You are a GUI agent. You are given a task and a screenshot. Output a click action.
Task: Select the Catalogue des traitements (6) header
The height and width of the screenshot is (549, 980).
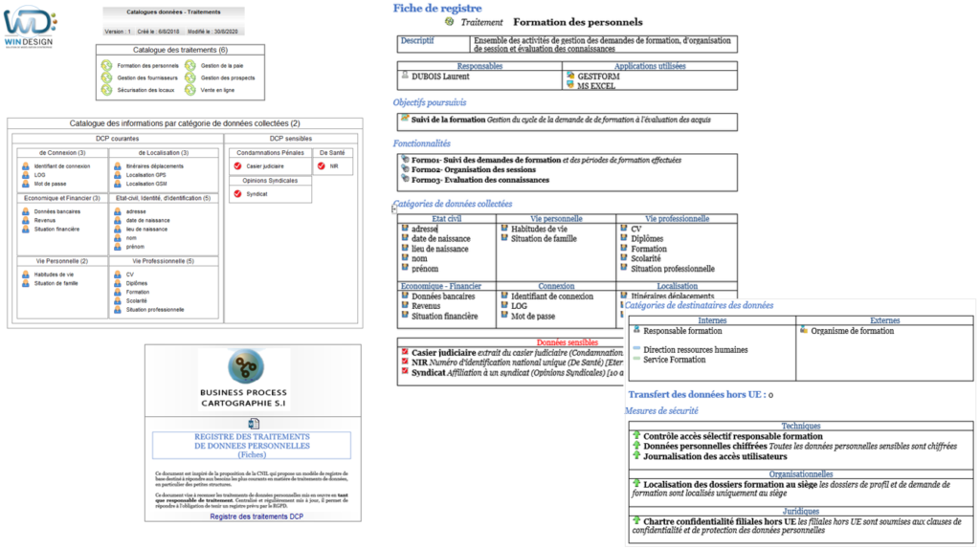coord(180,50)
